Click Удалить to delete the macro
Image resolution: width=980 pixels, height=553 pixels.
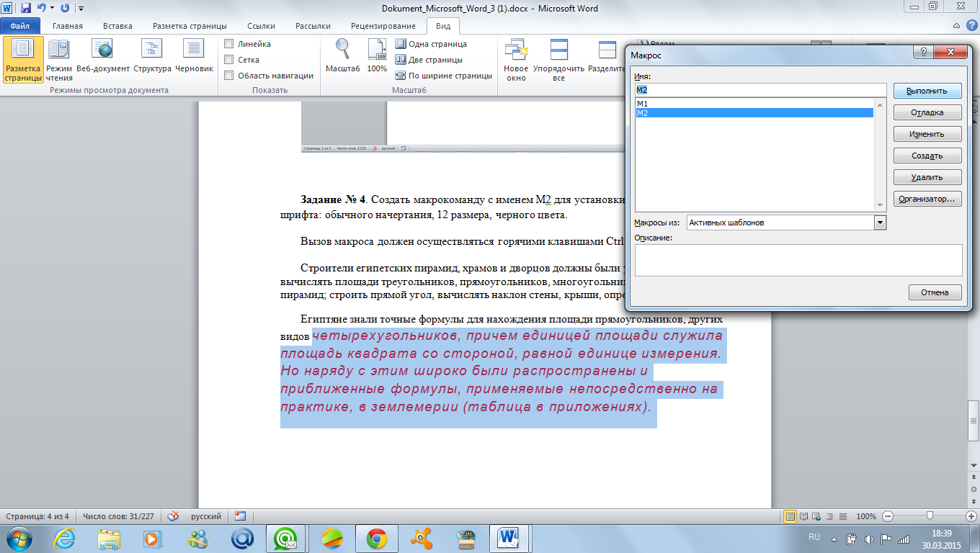[927, 178]
